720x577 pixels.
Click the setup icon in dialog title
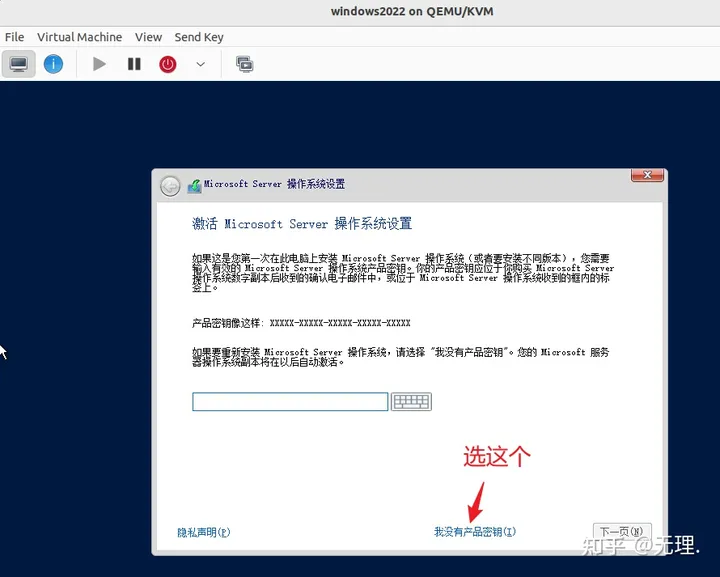[194, 186]
